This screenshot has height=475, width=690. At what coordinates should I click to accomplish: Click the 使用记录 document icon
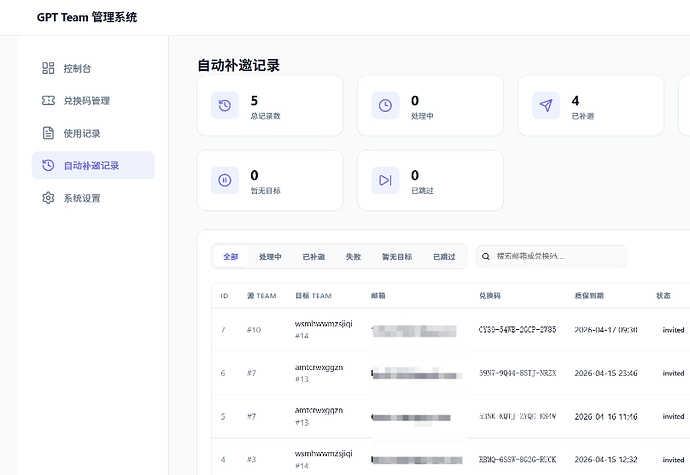click(48, 133)
